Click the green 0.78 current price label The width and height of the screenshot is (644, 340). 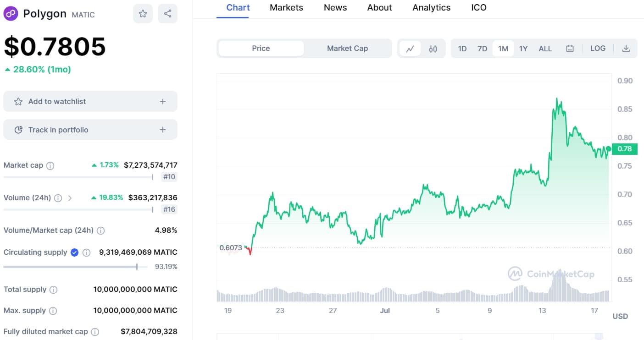(625, 148)
